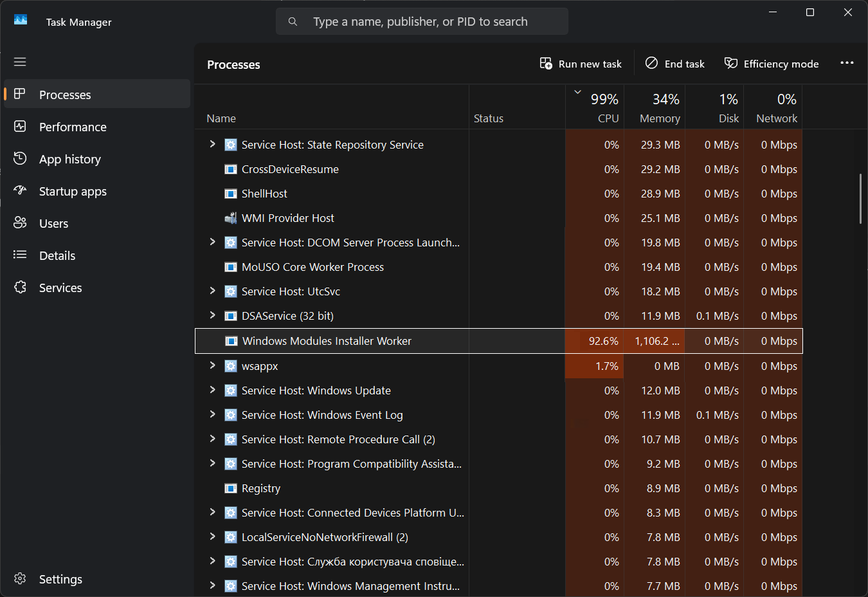Expand DSAService (32 bit) process

(212, 315)
